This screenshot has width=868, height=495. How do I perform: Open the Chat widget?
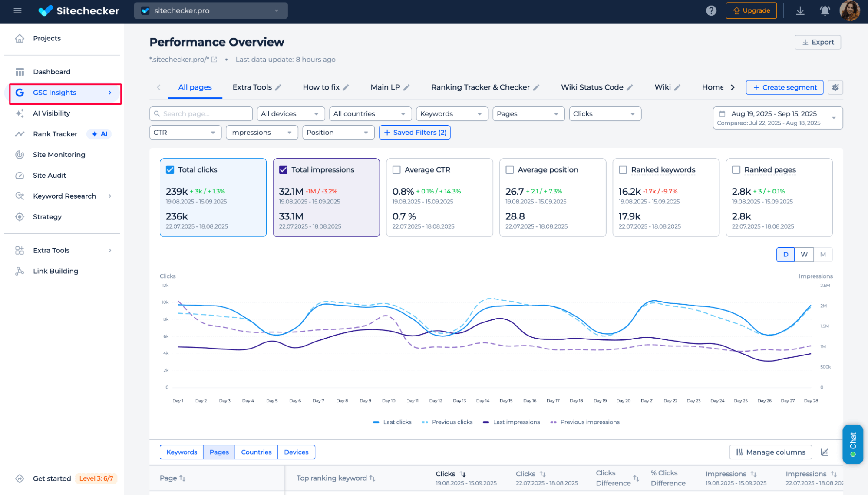coord(853,444)
